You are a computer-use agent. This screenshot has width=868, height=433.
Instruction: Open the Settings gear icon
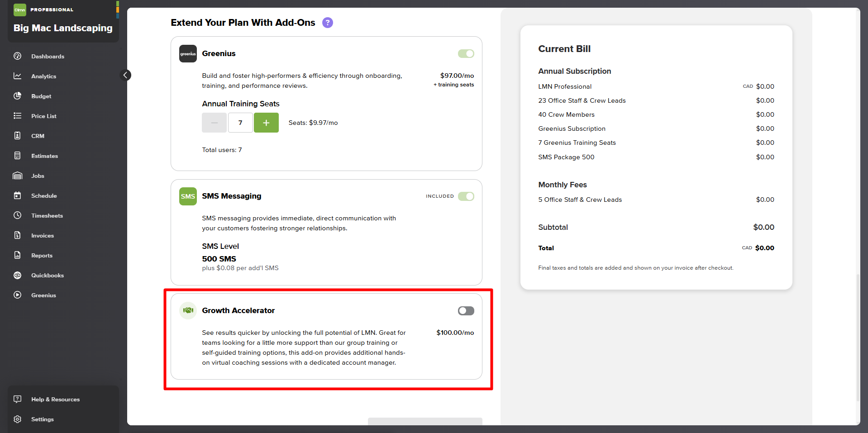(x=18, y=419)
